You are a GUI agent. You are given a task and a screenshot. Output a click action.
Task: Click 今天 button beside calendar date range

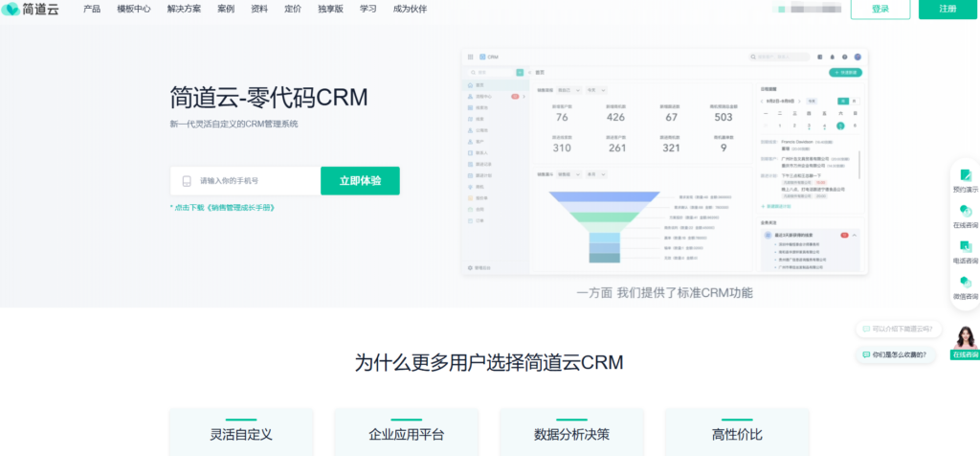[811, 101]
